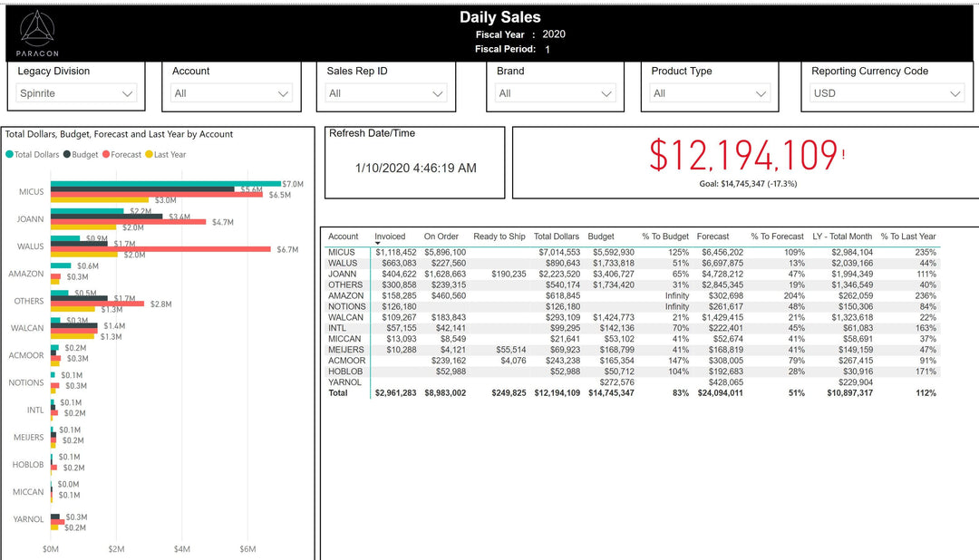Click the Total row at the table bottom
979x560 pixels.
[x=344, y=392]
